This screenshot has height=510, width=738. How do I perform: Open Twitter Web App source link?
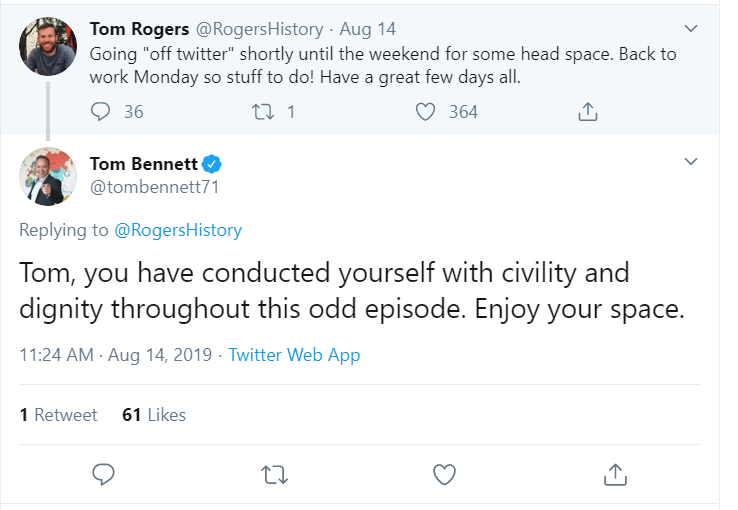point(294,355)
